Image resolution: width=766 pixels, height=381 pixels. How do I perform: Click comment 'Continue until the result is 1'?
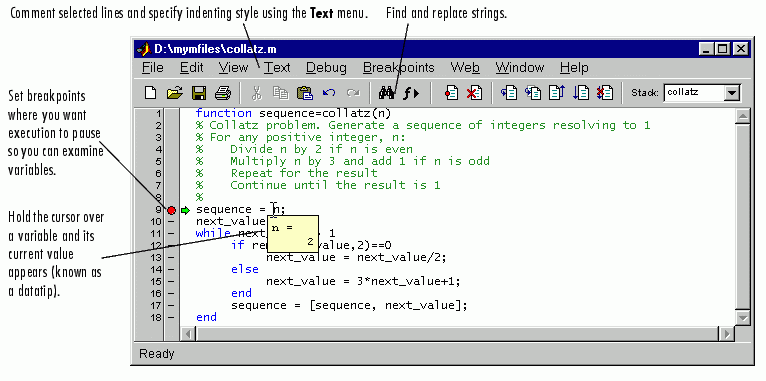pos(335,185)
